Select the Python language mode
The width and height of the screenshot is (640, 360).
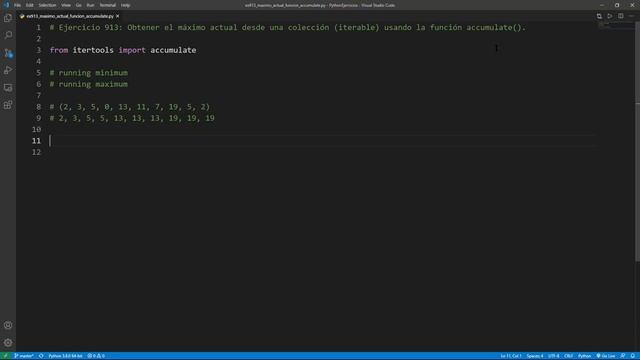[x=584, y=356]
